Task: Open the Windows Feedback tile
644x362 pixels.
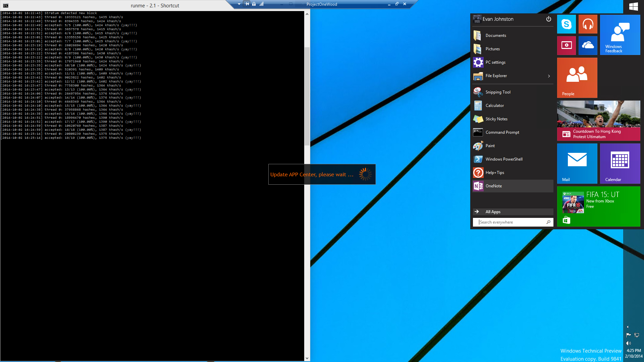Action: 620,35
